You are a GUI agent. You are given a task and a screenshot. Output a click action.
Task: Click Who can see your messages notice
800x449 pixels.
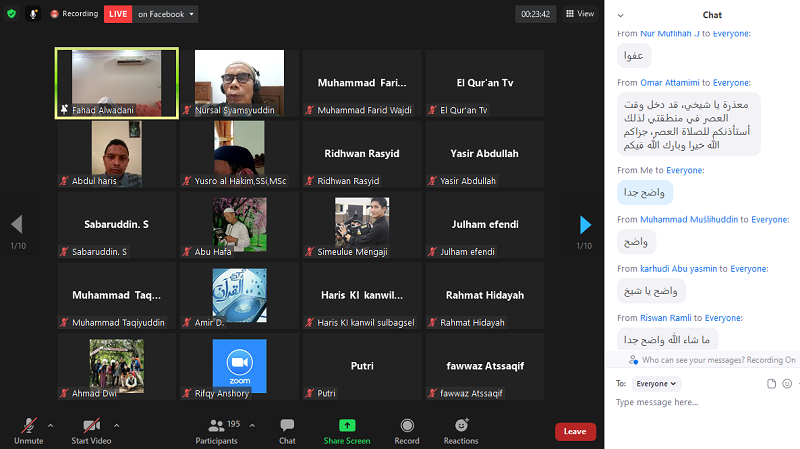click(712, 360)
